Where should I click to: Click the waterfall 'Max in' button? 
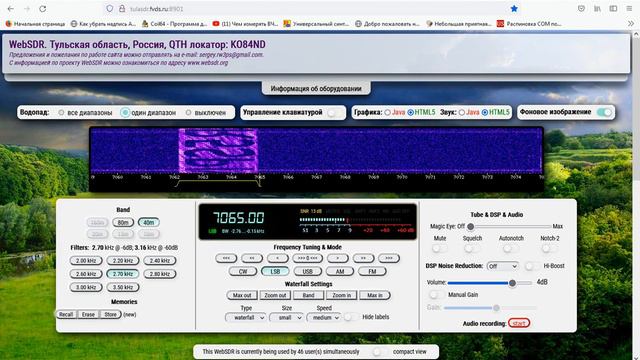[x=375, y=295]
